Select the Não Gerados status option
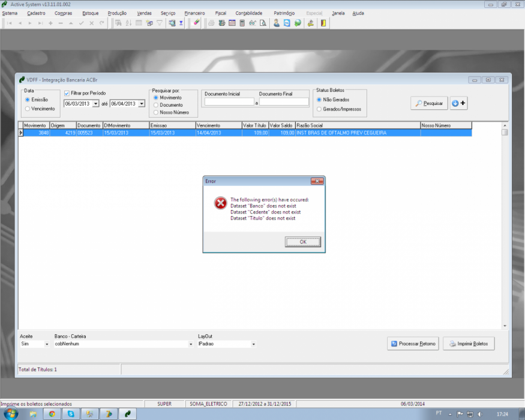The height and width of the screenshot is (420, 525). [x=319, y=100]
